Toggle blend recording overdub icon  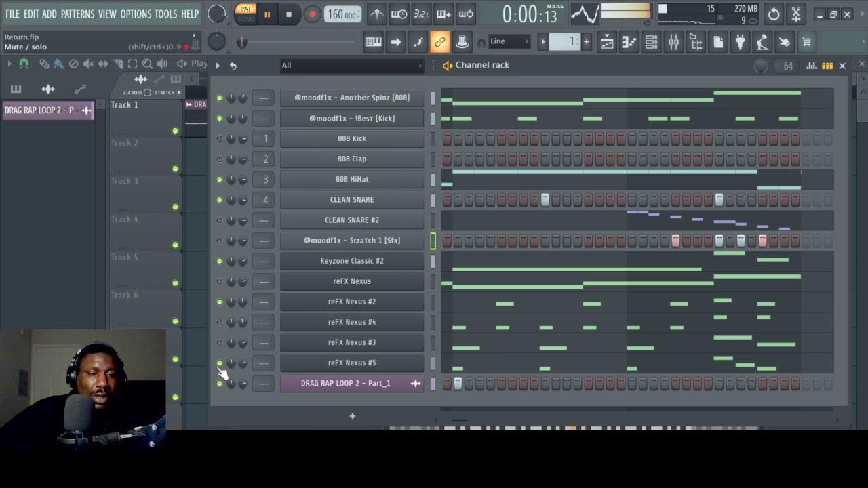[x=443, y=14]
